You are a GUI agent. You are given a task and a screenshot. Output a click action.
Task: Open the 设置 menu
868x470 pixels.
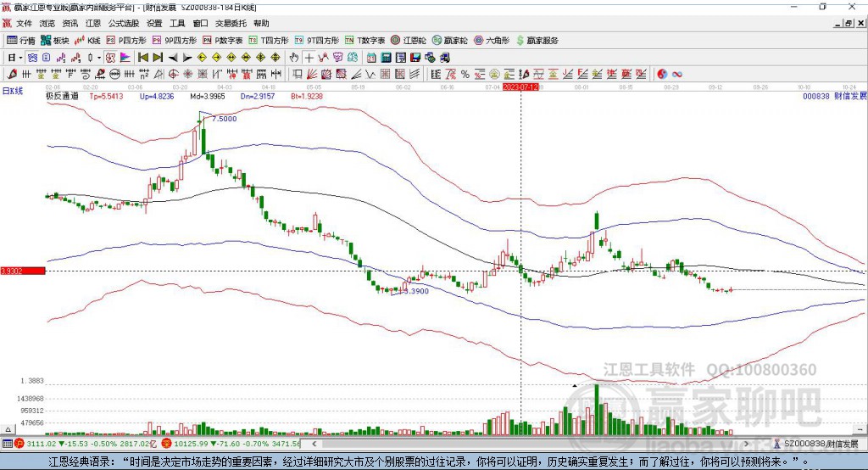click(x=154, y=23)
